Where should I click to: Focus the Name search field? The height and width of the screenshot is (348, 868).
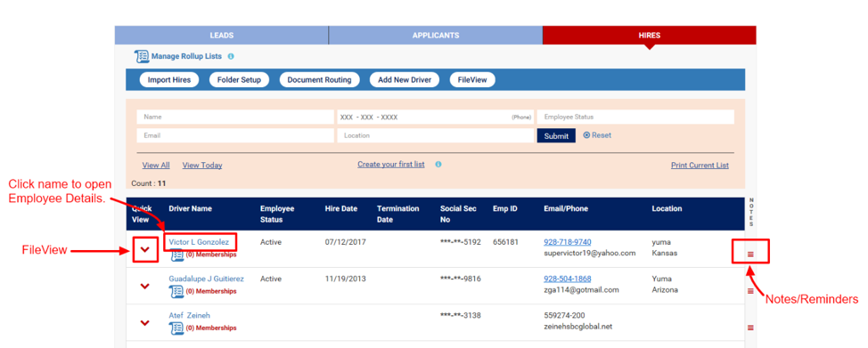point(235,117)
